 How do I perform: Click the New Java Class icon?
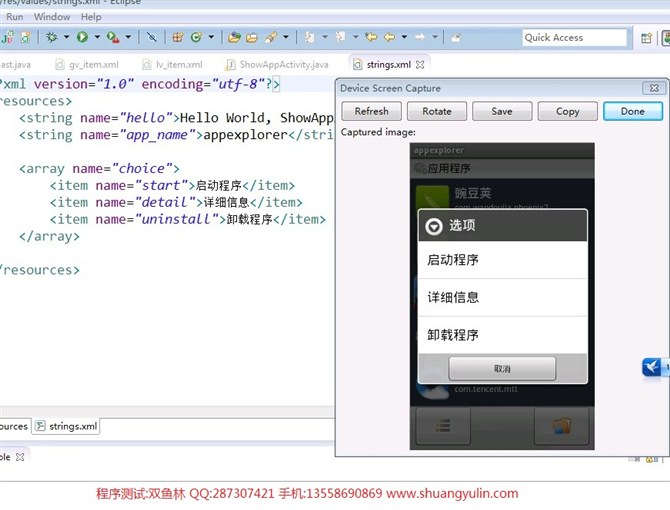pyautogui.click(x=196, y=37)
